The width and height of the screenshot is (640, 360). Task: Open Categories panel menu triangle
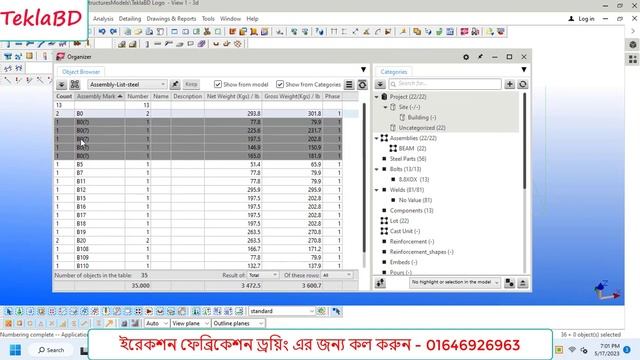pyautogui.click(x=524, y=70)
